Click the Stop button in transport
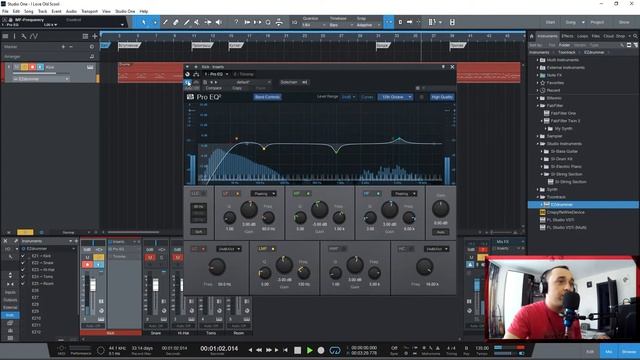 298,350
